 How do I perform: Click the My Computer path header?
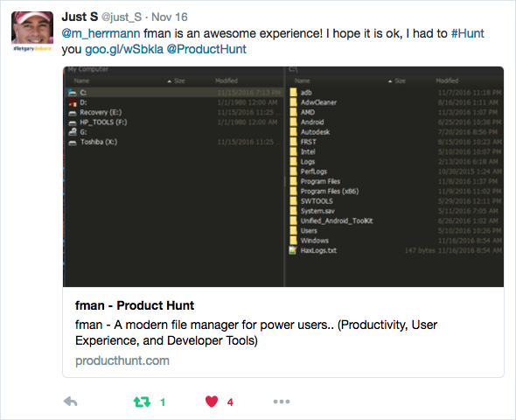tap(88, 69)
